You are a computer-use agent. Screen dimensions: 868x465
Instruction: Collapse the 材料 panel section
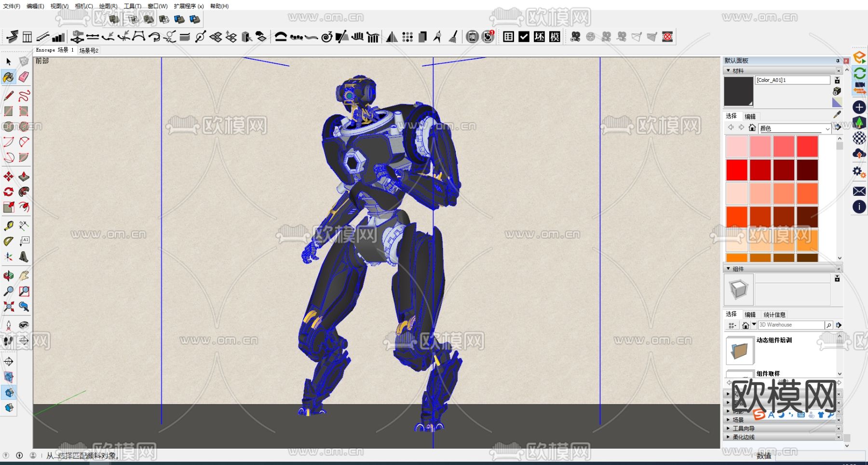coord(728,71)
